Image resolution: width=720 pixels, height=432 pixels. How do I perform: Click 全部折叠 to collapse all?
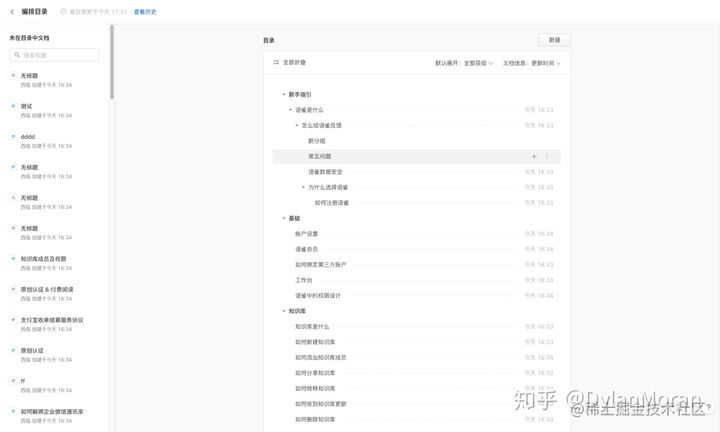294,62
